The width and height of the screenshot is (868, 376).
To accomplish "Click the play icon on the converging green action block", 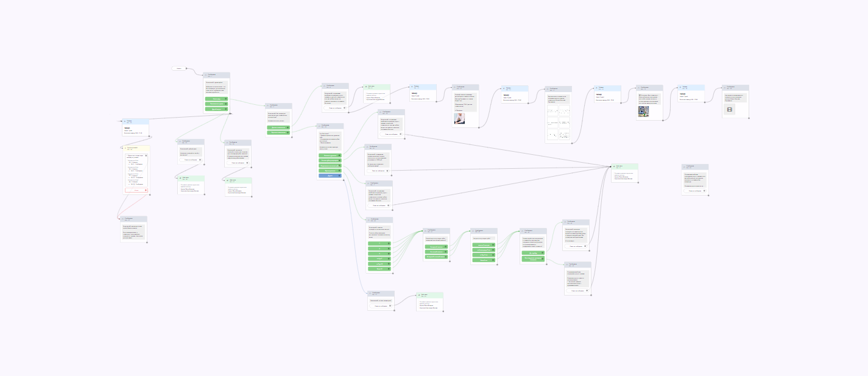I will 615,166.
